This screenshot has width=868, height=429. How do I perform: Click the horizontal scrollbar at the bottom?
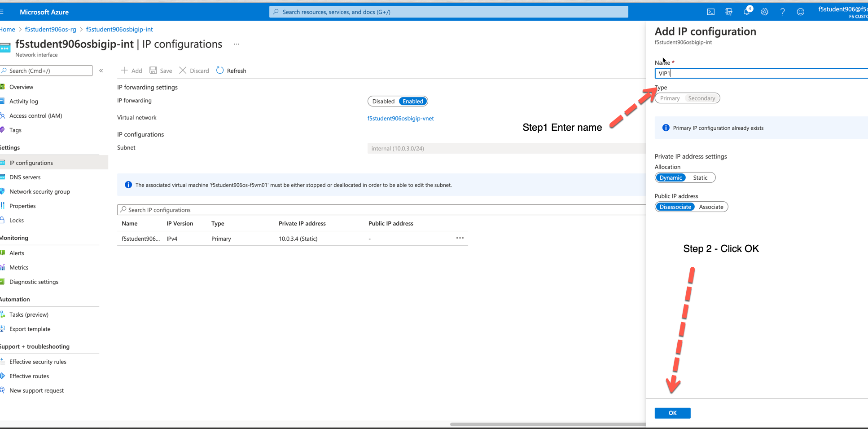pyautogui.click(x=548, y=424)
